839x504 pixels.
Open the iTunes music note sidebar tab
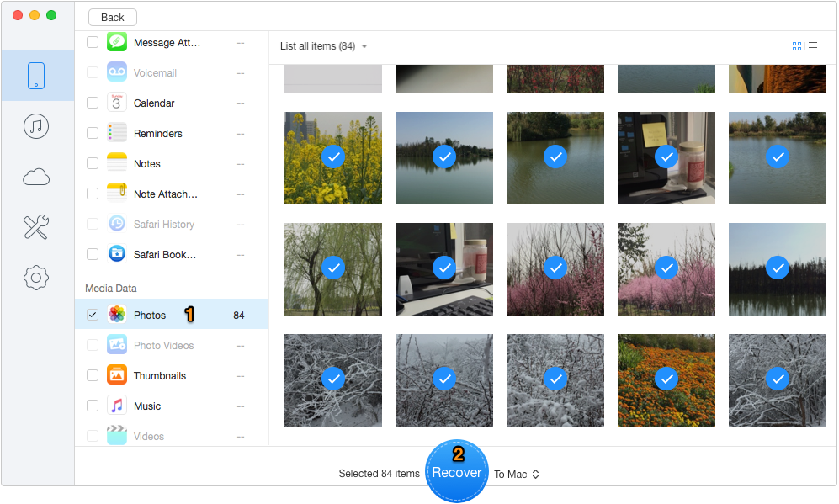[x=36, y=126]
